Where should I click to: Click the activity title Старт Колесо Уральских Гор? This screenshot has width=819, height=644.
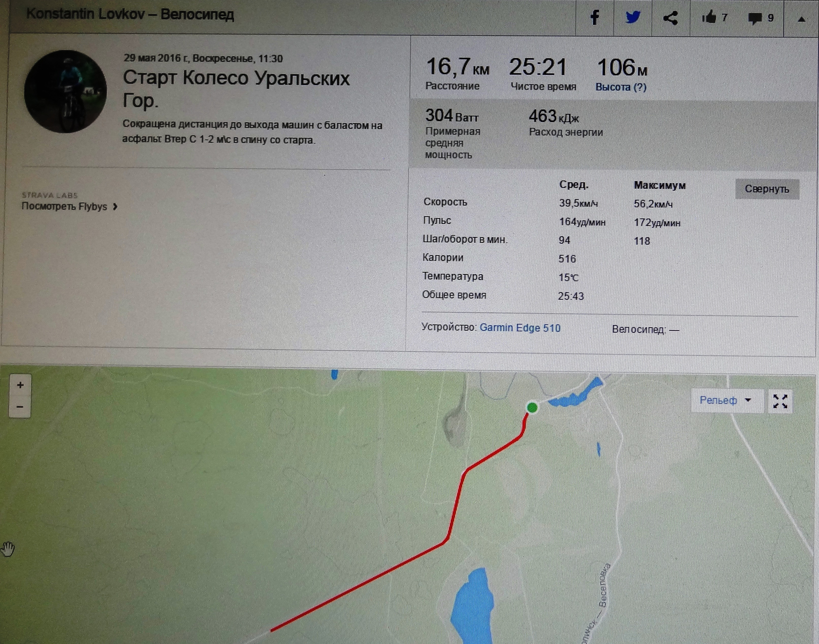pyautogui.click(x=236, y=89)
